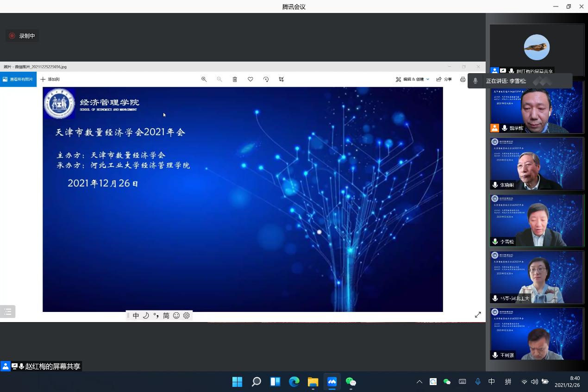588x392 pixels.
Task: Click the 录制中 recording indicator
Action: tap(22, 35)
